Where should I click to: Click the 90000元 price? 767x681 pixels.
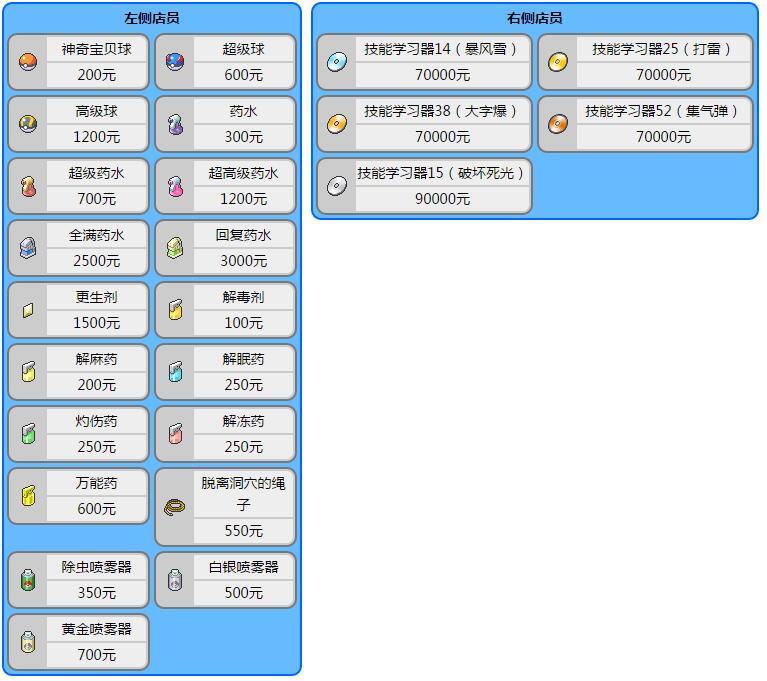coord(442,199)
